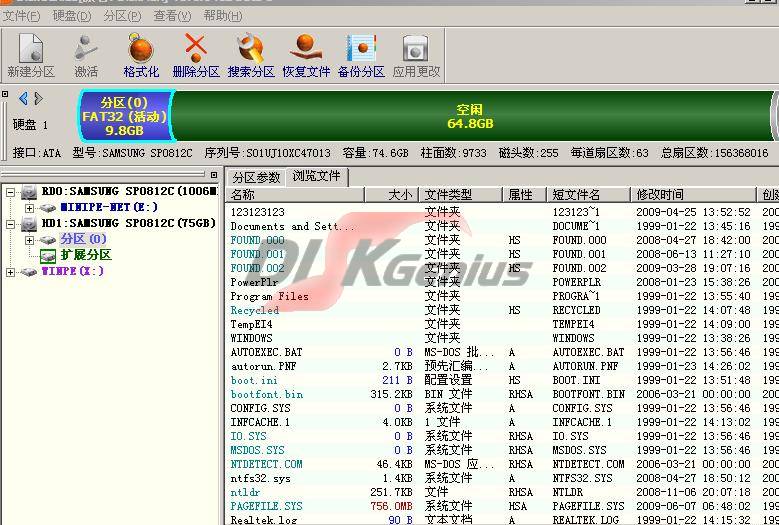Select the NTDETECT.COM file
Screen dimensions: 779x525
[x=266, y=464]
